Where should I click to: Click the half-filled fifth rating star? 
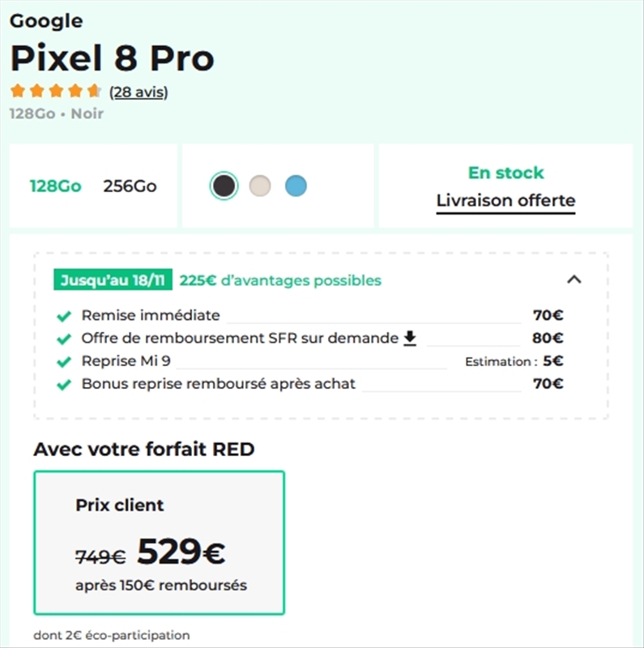pos(92,92)
